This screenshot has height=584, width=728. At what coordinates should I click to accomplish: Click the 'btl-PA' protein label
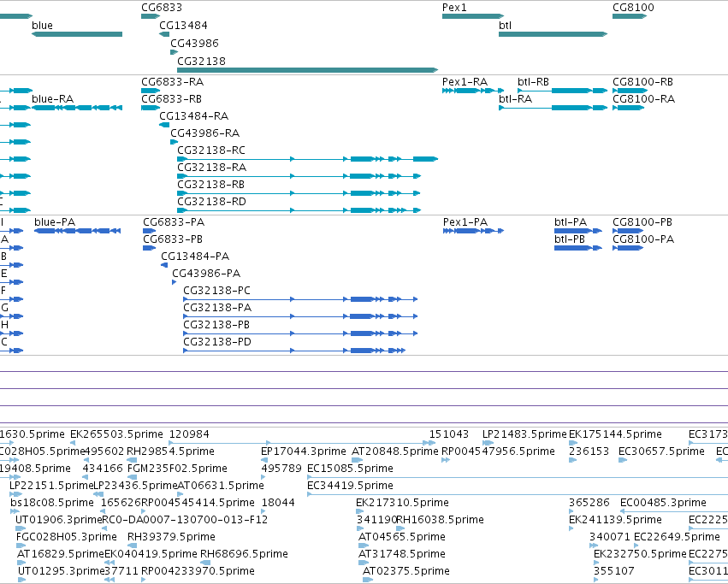[x=571, y=222]
